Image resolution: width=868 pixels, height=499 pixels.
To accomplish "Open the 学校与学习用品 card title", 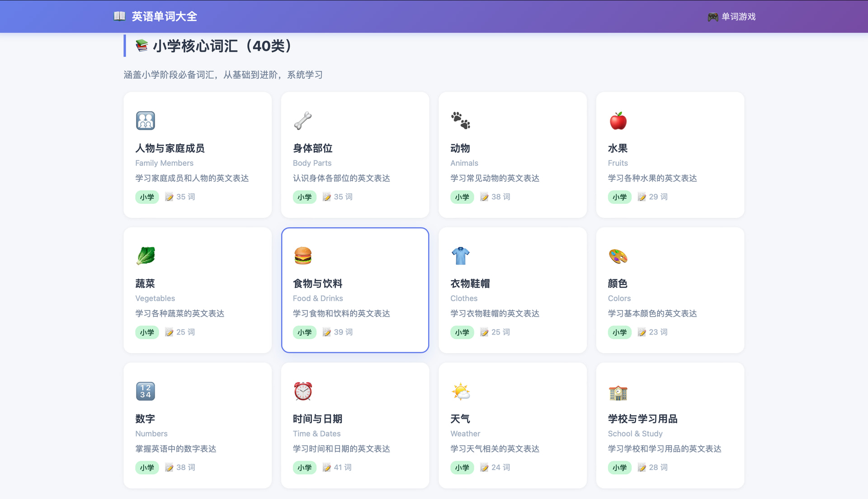I will click(642, 419).
